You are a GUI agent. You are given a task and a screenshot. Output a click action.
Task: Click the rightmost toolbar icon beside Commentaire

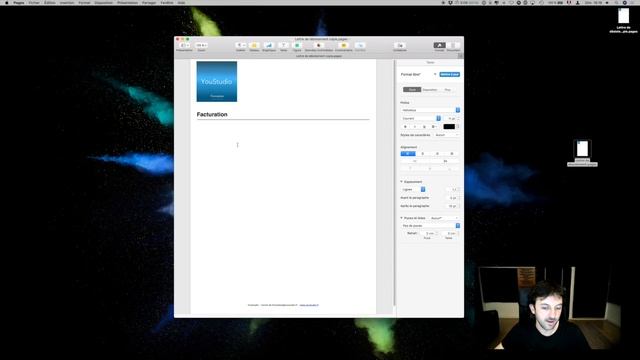tap(360, 45)
